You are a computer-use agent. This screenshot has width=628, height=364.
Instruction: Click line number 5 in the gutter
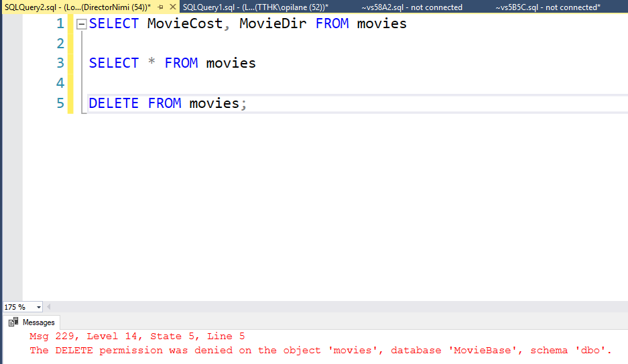point(60,103)
